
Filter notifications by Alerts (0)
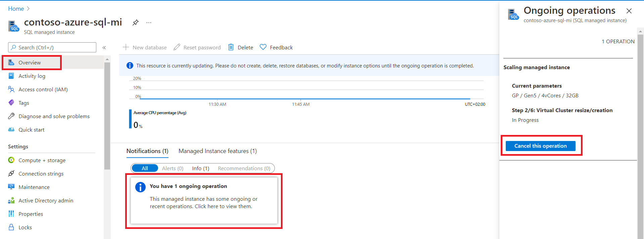(x=172, y=169)
